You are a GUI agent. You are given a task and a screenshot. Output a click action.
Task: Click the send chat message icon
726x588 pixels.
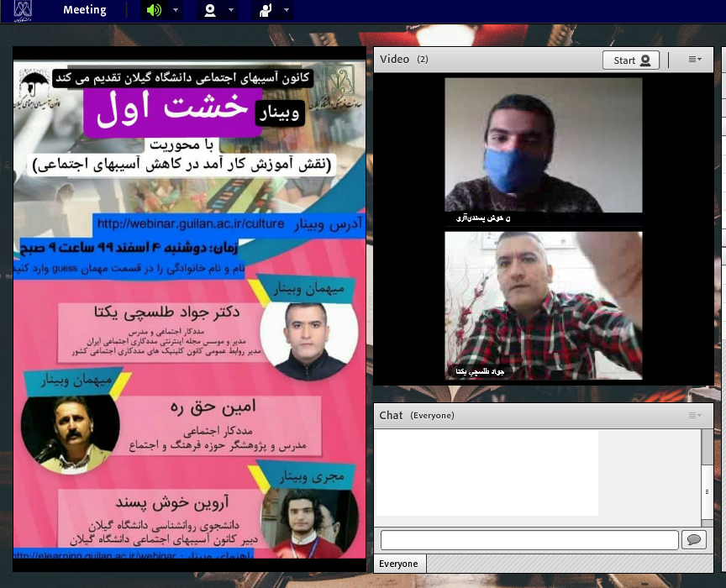click(x=694, y=539)
